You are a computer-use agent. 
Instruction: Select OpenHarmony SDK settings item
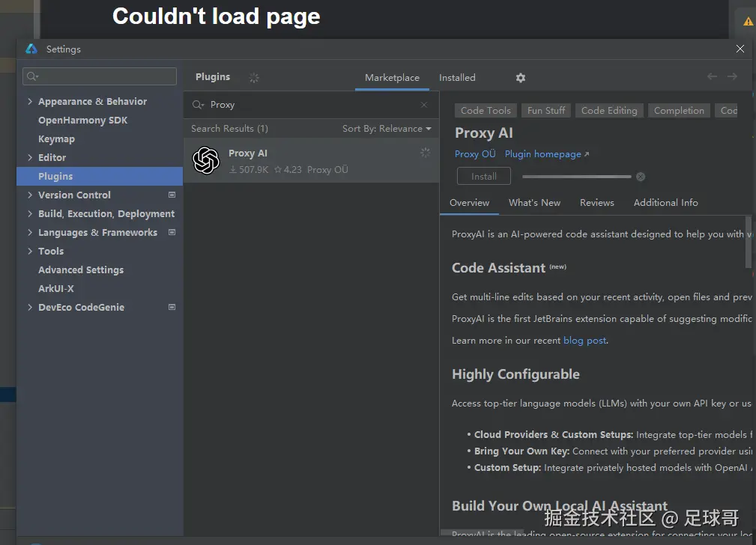tap(83, 120)
